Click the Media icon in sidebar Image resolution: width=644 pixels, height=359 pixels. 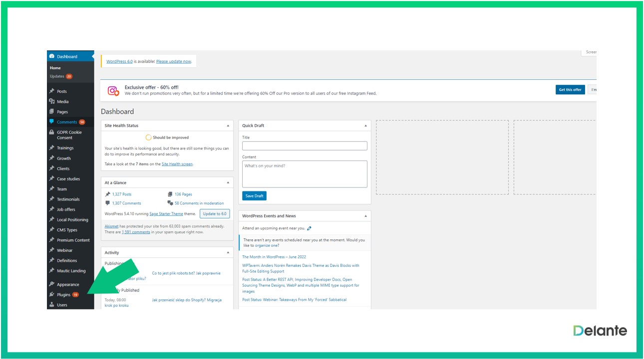coord(52,101)
